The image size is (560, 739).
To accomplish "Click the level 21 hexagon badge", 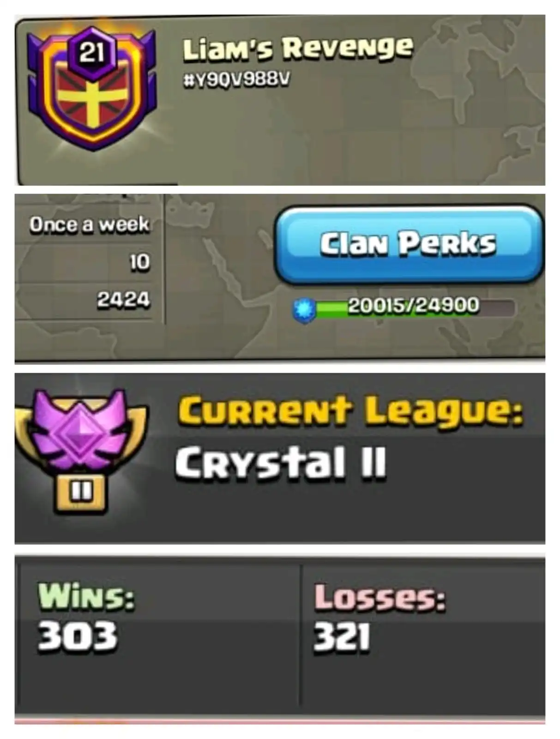I will [x=91, y=52].
